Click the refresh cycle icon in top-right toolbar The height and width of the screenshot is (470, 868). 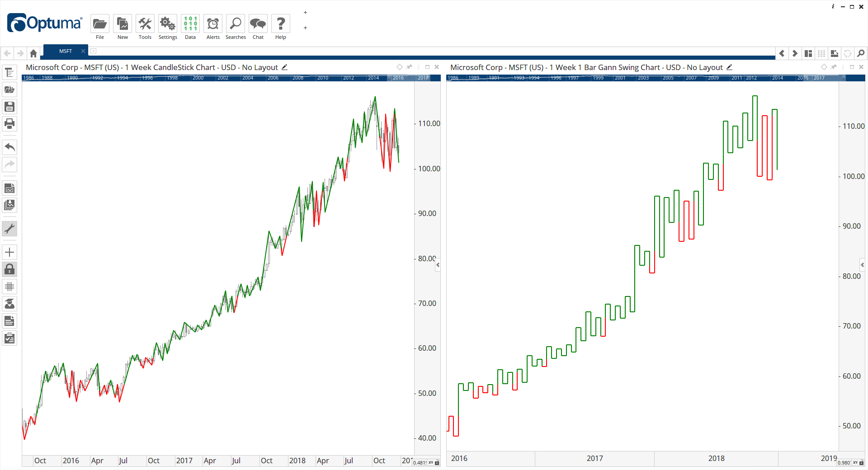pyautogui.click(x=848, y=53)
